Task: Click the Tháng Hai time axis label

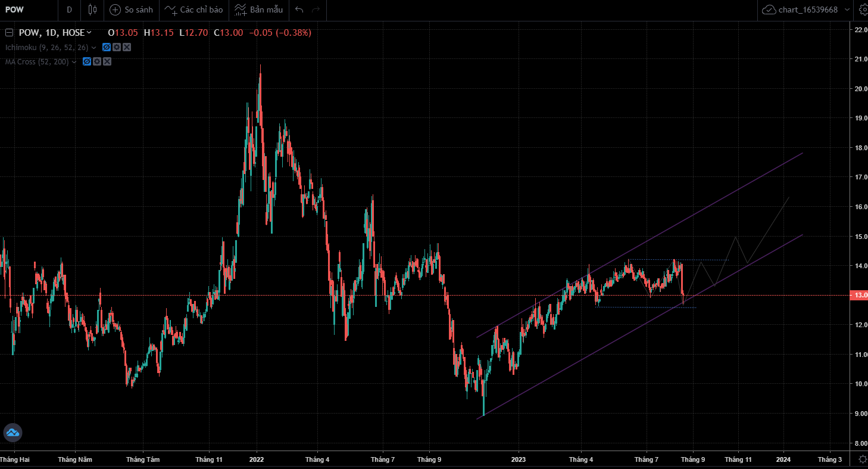Action: (15, 459)
